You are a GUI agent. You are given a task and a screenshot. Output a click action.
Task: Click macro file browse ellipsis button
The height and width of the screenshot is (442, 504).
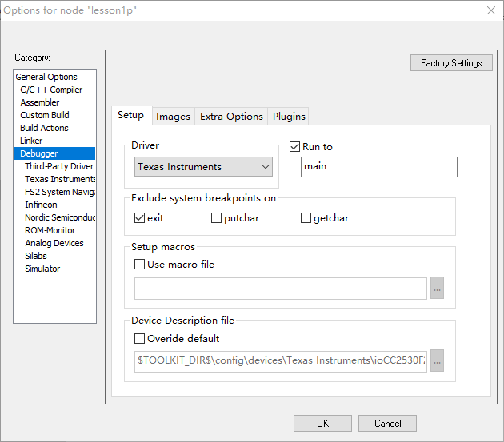[437, 289]
